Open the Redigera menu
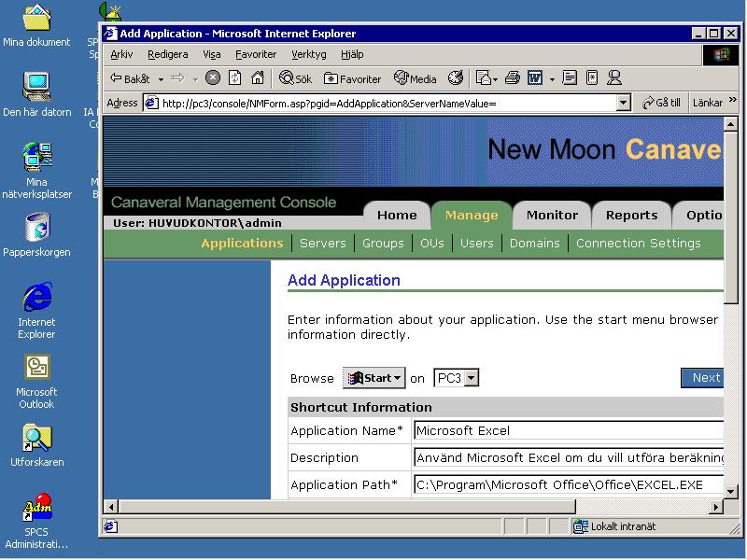Image resolution: width=747 pixels, height=560 pixels. 168,54
